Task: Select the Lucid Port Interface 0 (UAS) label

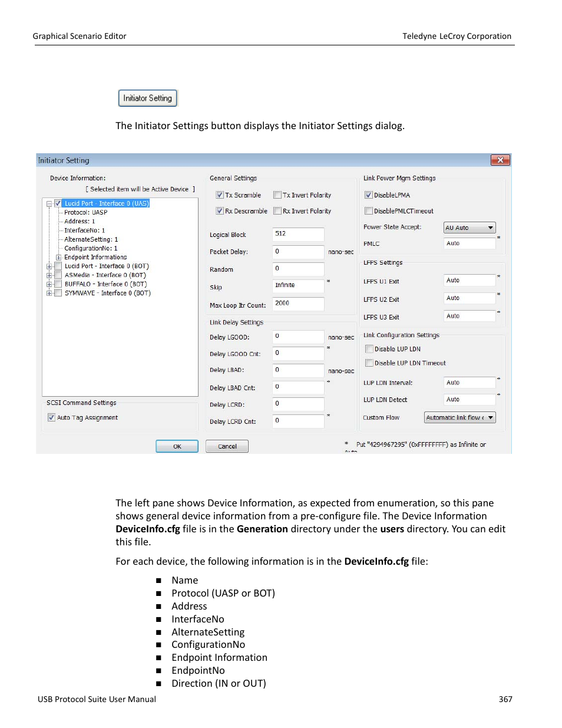Action: 106,203
